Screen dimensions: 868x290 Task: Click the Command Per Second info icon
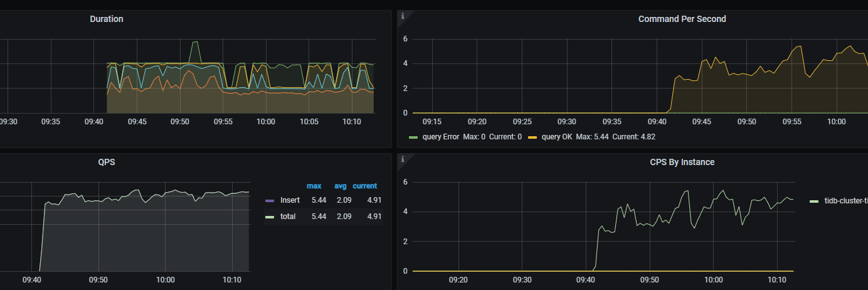[403, 16]
